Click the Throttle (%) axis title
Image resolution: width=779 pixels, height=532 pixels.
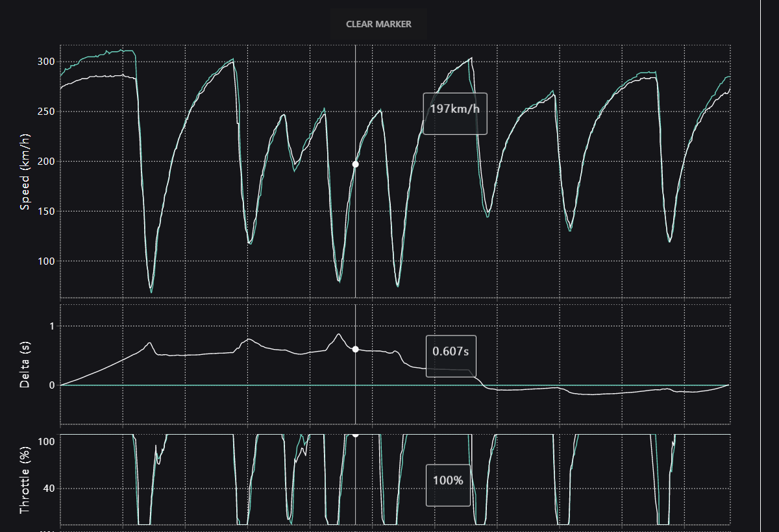tap(25, 479)
